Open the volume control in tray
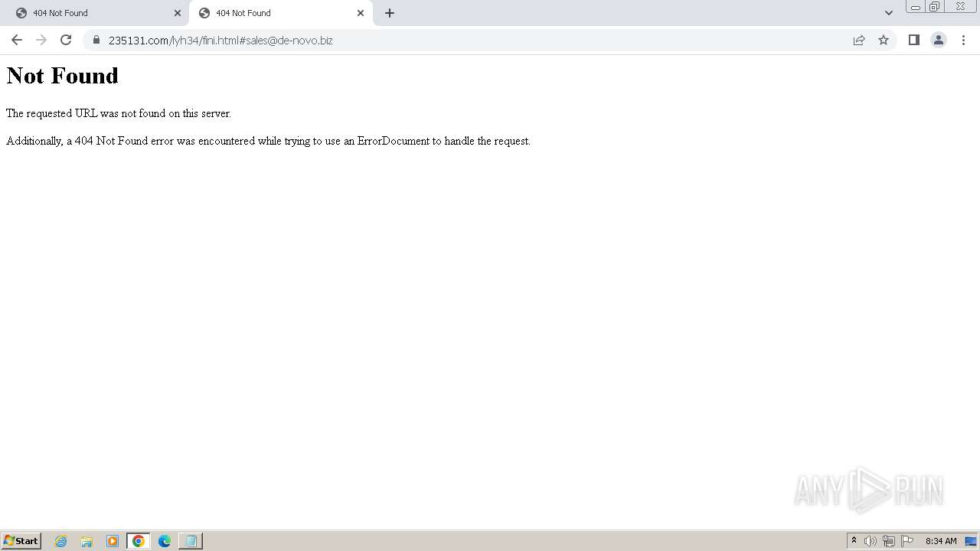The height and width of the screenshot is (551, 980). (x=871, y=541)
